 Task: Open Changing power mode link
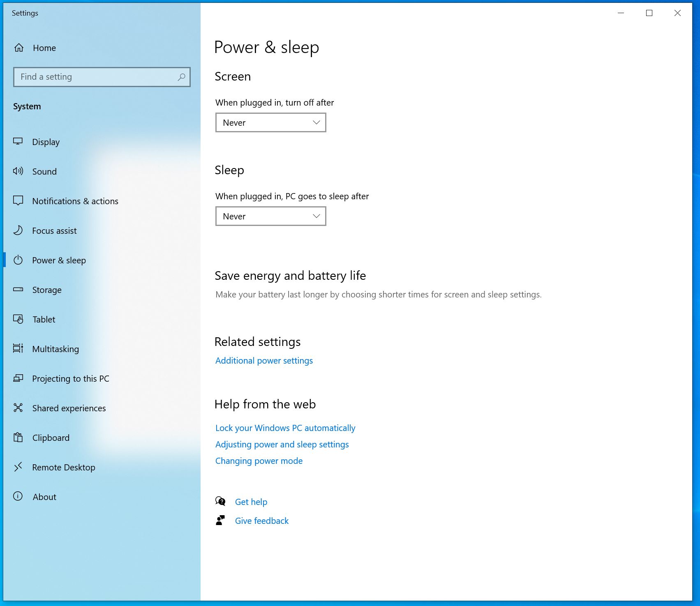tap(259, 461)
